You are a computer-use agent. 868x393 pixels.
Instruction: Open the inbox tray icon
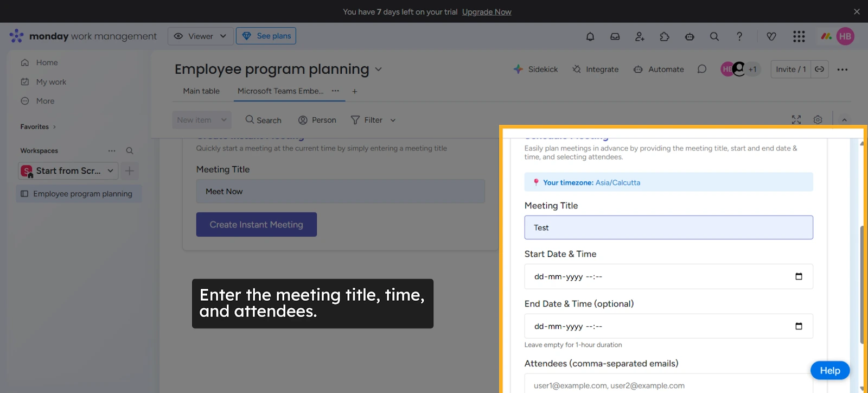[615, 36]
